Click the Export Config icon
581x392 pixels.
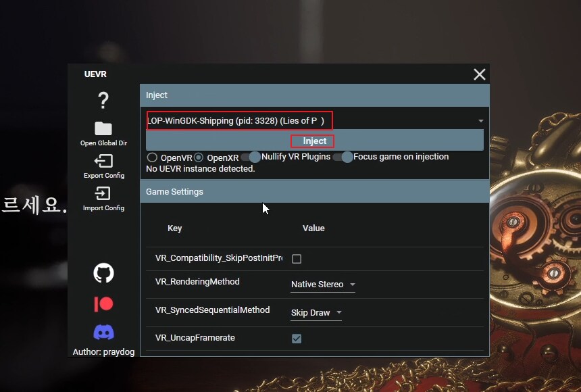(x=103, y=161)
